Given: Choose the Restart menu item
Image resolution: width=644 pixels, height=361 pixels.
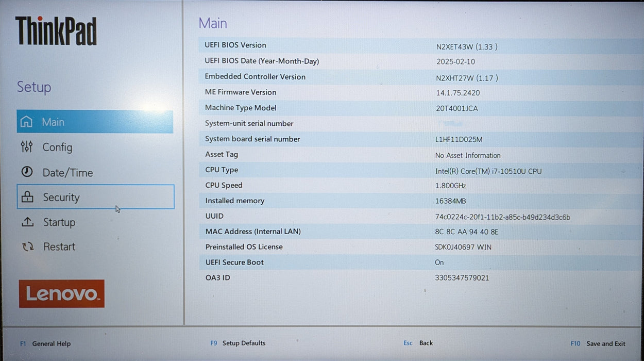Looking at the screenshot, I should pyautogui.click(x=95, y=247).
